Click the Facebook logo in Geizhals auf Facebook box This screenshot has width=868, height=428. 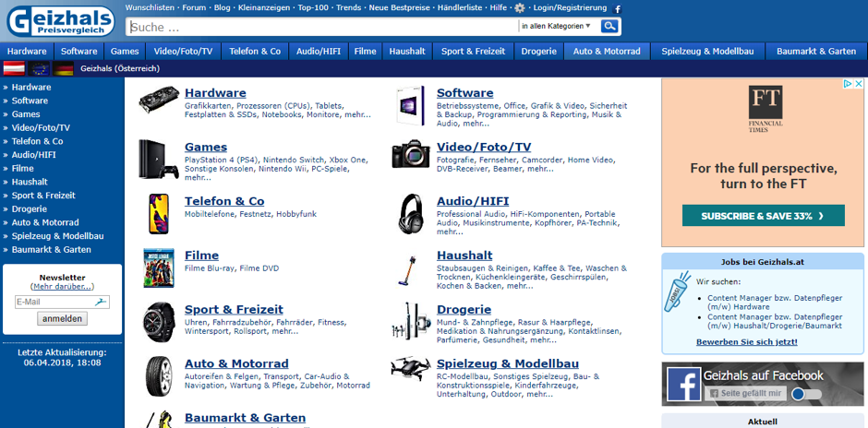click(x=683, y=385)
